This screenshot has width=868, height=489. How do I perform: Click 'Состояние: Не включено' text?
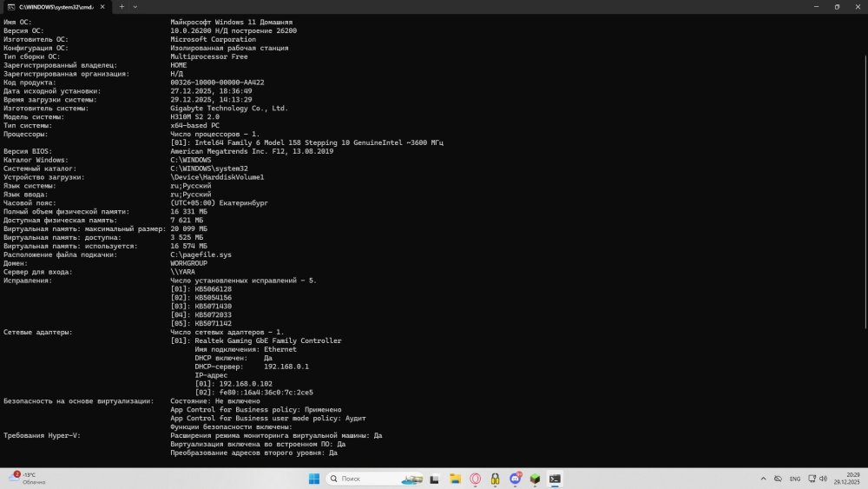click(215, 401)
